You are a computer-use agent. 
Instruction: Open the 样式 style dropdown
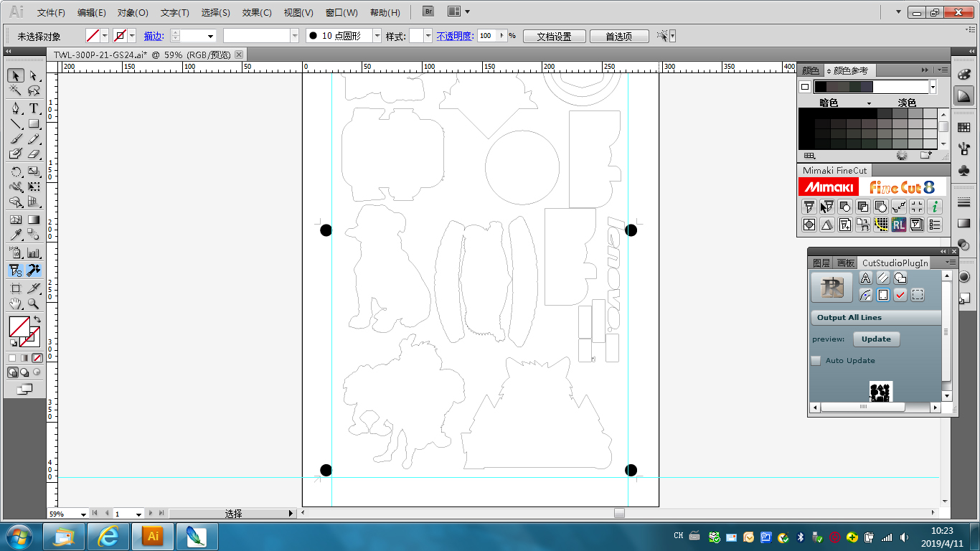tap(428, 36)
